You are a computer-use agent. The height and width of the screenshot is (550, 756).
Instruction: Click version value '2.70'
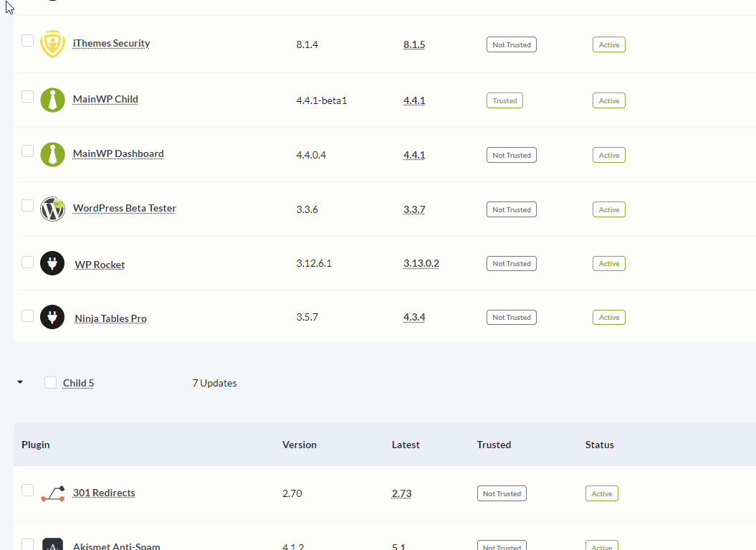[x=292, y=494]
